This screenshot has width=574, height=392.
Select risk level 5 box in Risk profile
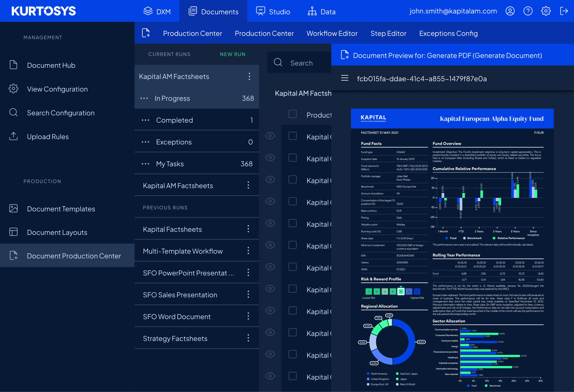(x=401, y=292)
